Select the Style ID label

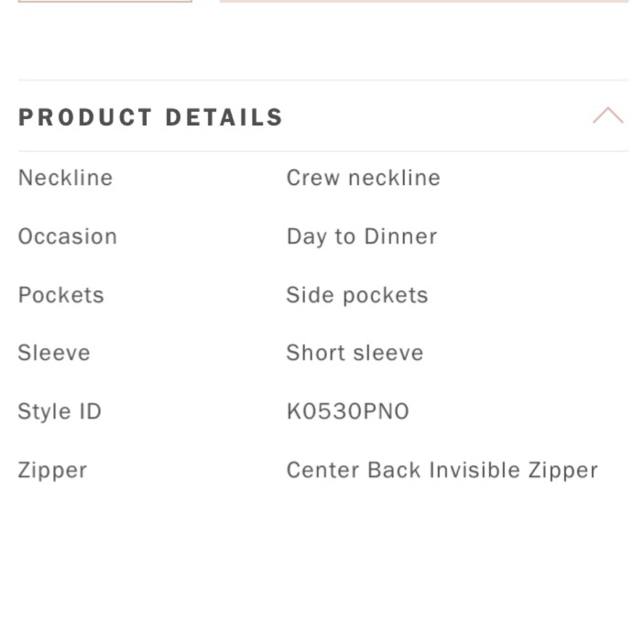[59, 412]
